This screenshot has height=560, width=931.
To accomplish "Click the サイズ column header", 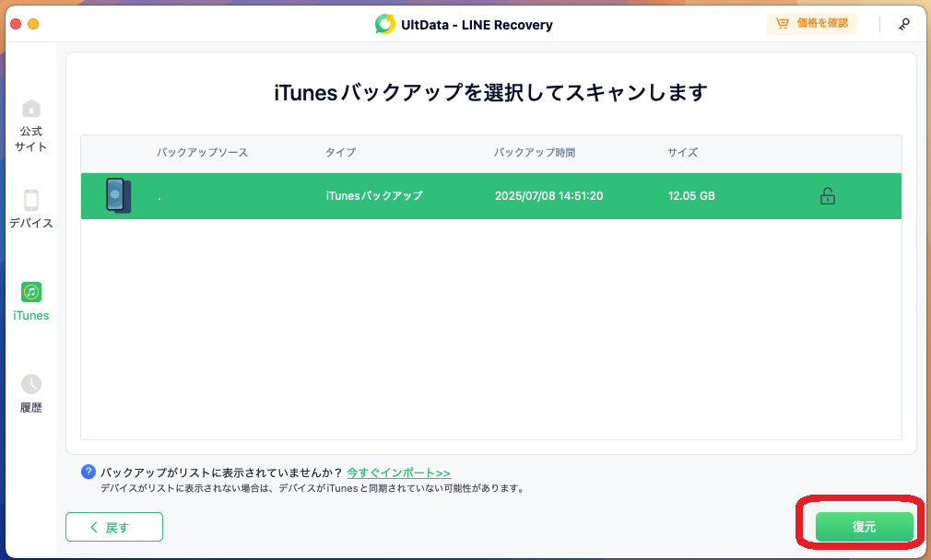I will pyautogui.click(x=682, y=153).
